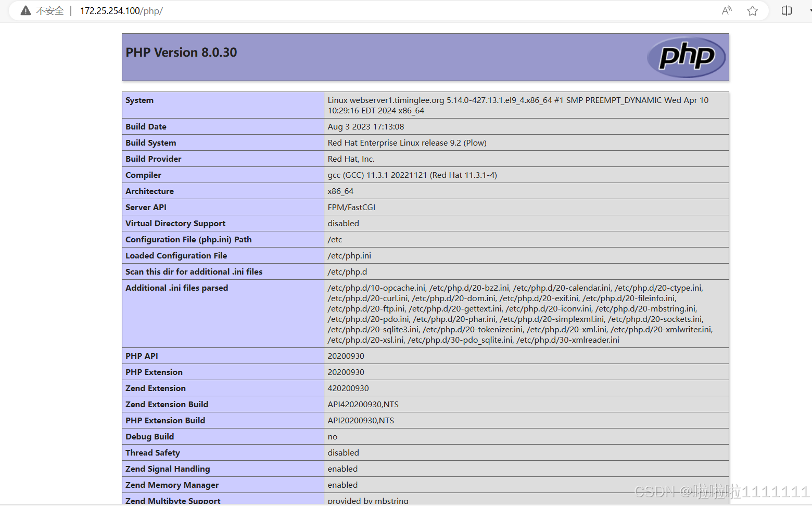Select Red Hat Enterprise Linux release 9.2 value

coord(407,143)
